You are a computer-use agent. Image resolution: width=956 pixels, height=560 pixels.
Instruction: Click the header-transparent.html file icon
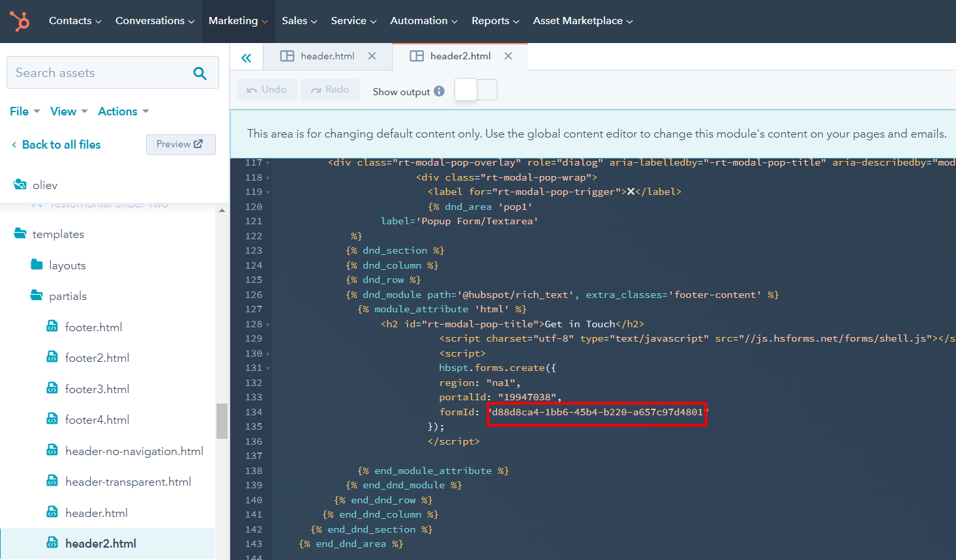pyautogui.click(x=52, y=481)
